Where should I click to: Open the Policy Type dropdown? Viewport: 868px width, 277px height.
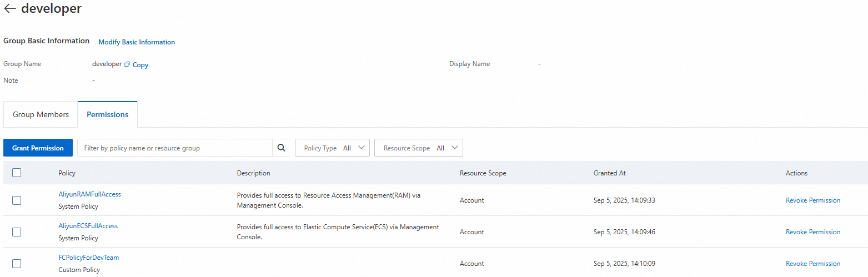tap(332, 148)
